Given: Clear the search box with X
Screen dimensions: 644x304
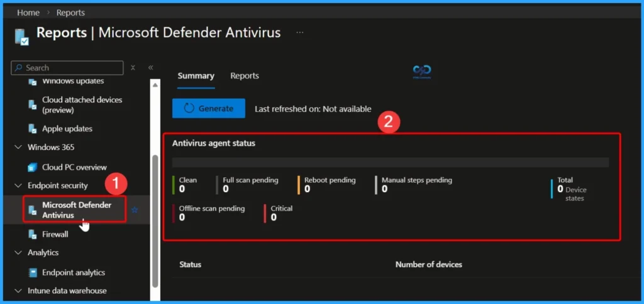Looking at the screenshot, I should 133,68.
